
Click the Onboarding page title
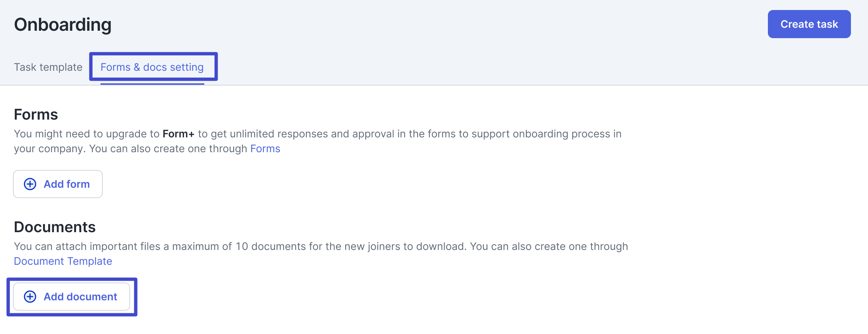(63, 24)
